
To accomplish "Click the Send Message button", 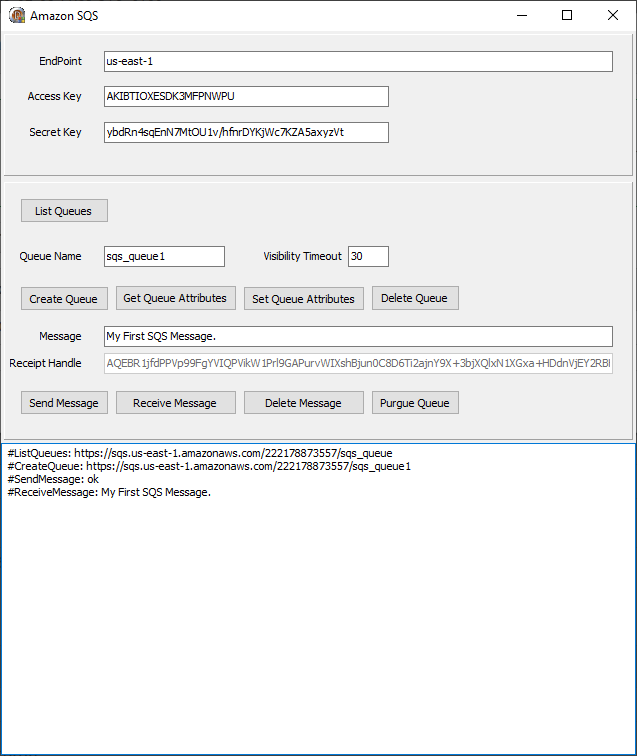I will 64,403.
